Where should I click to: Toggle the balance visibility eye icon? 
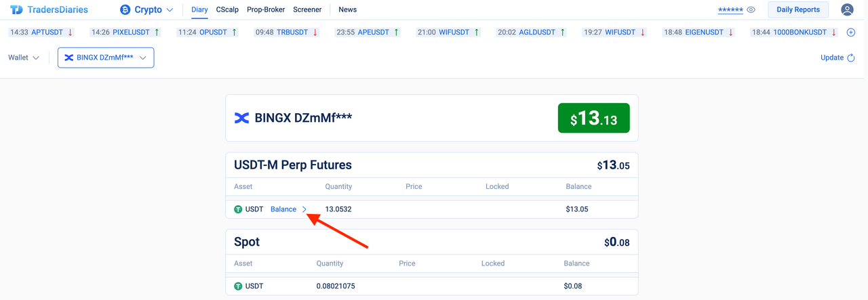pyautogui.click(x=751, y=9)
